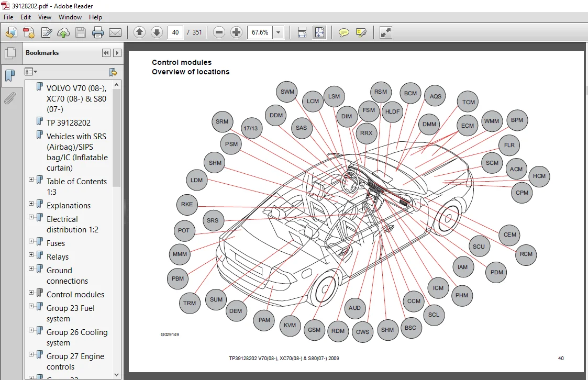Screen dimensions: 588x380
Task: Select the Control modules bookmark text
Action: 75,295
